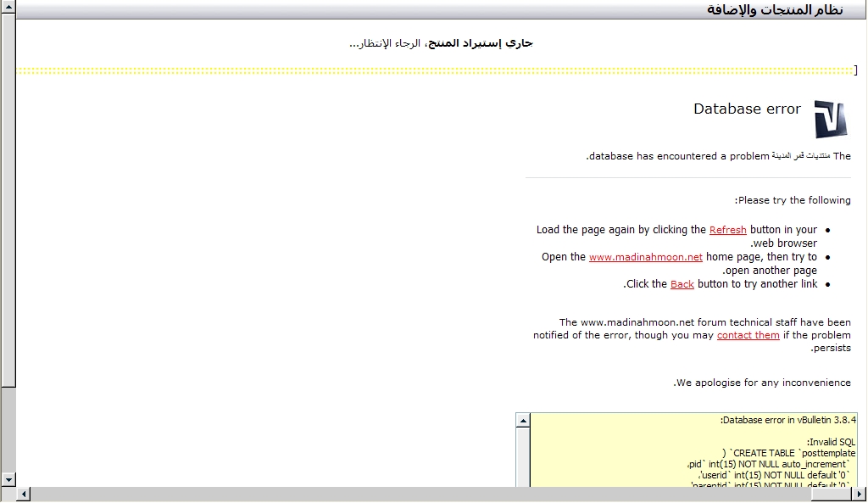868x503 pixels.
Task: Follow the 'contact them' link
Action: pos(748,335)
